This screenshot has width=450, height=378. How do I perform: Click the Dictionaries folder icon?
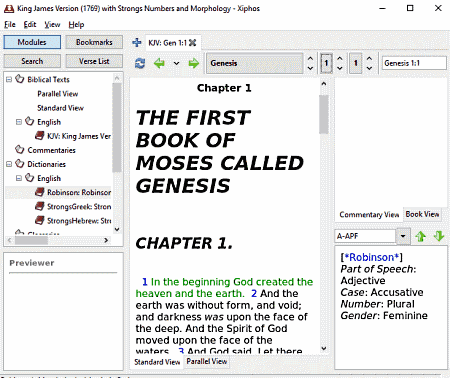20,164
